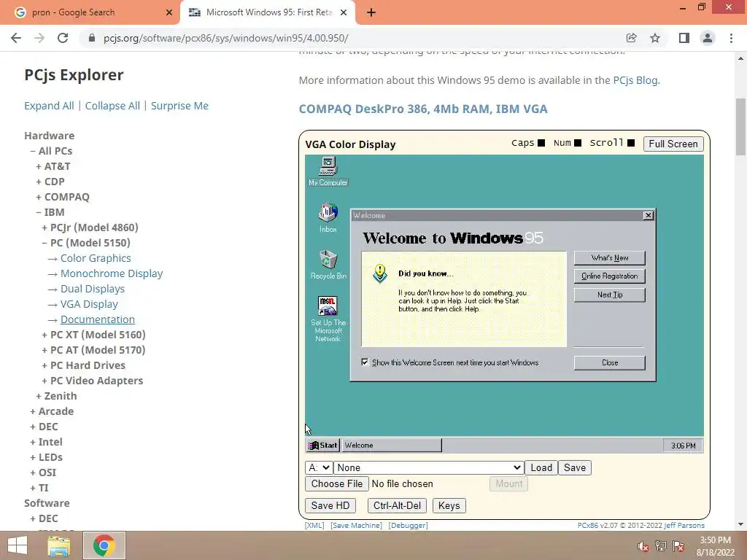Open the Save Machine link
Image resolution: width=747 pixels, height=560 pixels.
click(x=356, y=525)
